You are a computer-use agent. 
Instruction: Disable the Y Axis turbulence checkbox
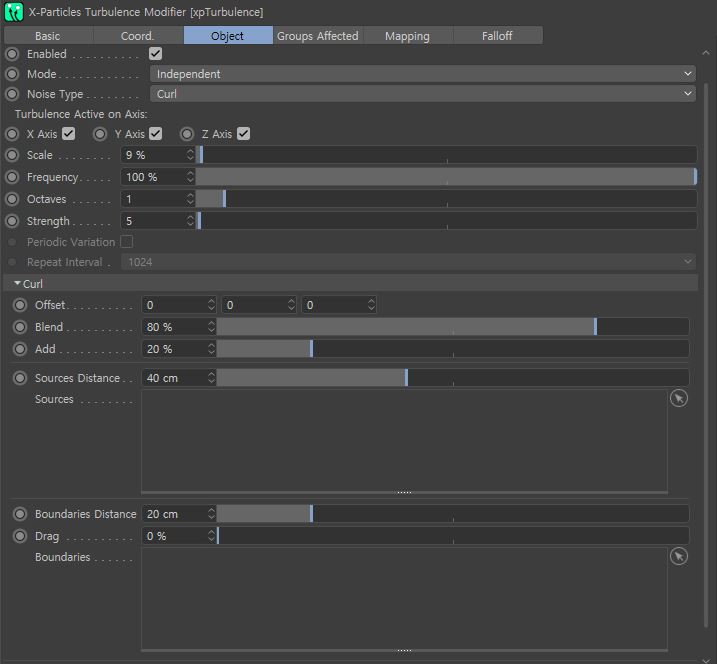click(x=155, y=134)
